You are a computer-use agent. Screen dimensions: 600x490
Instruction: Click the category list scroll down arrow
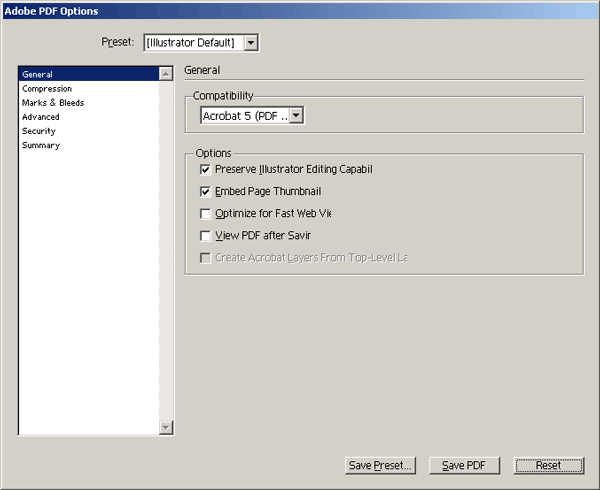(x=166, y=427)
